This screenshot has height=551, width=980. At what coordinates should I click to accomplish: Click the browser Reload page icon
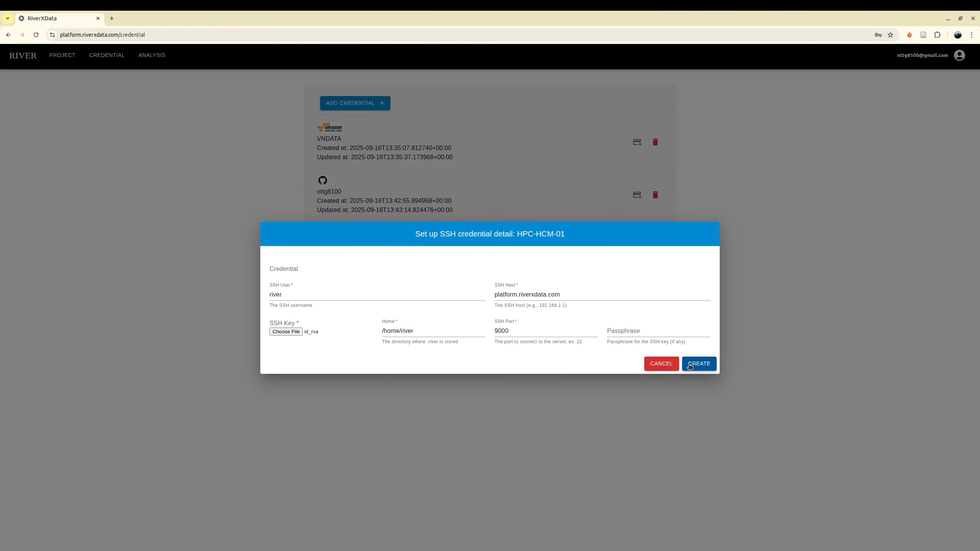click(x=36, y=35)
